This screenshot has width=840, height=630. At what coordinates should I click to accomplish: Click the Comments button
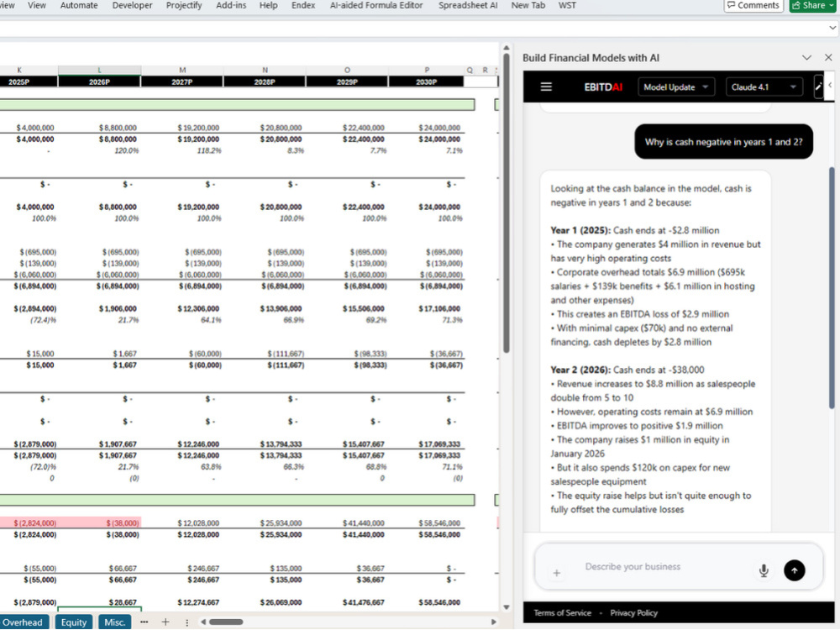[x=753, y=5]
